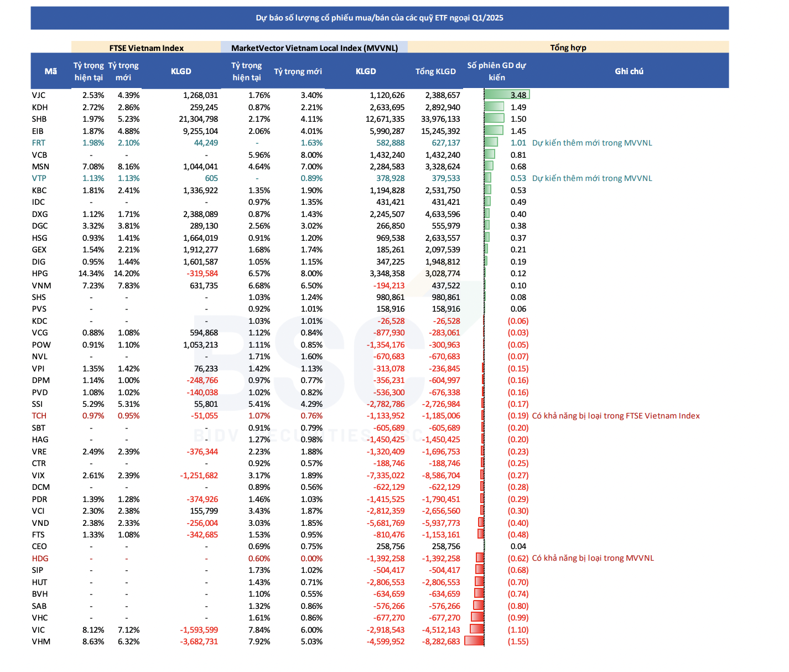This screenshot has width=789, height=672.
Task: Click VNM's MVVNL volume -194,213
Action: 389,286
